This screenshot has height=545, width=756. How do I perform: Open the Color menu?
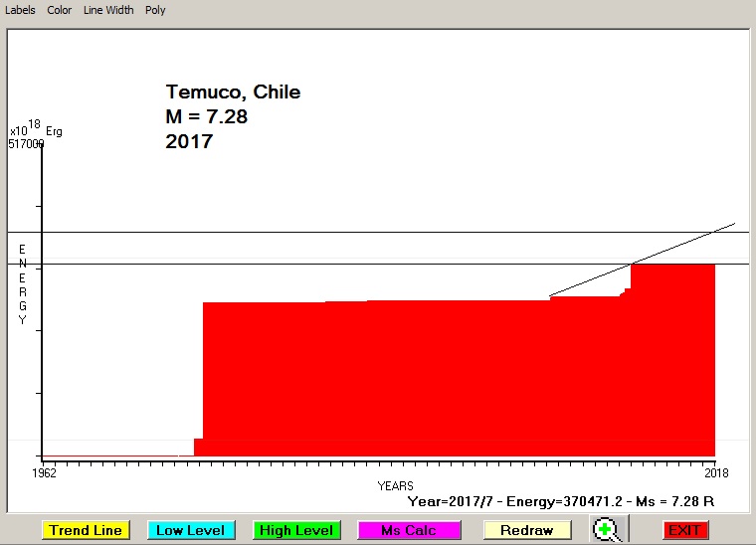[60, 10]
